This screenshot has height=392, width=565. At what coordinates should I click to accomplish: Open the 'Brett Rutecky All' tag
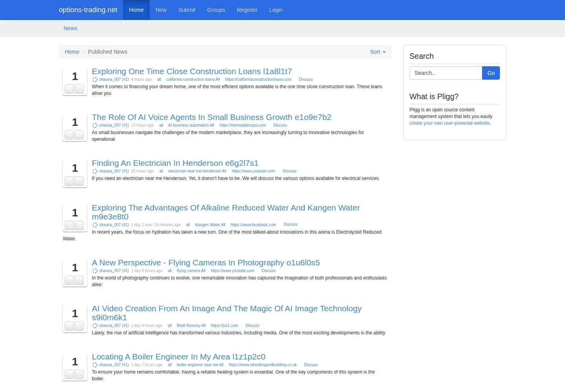[x=191, y=326]
